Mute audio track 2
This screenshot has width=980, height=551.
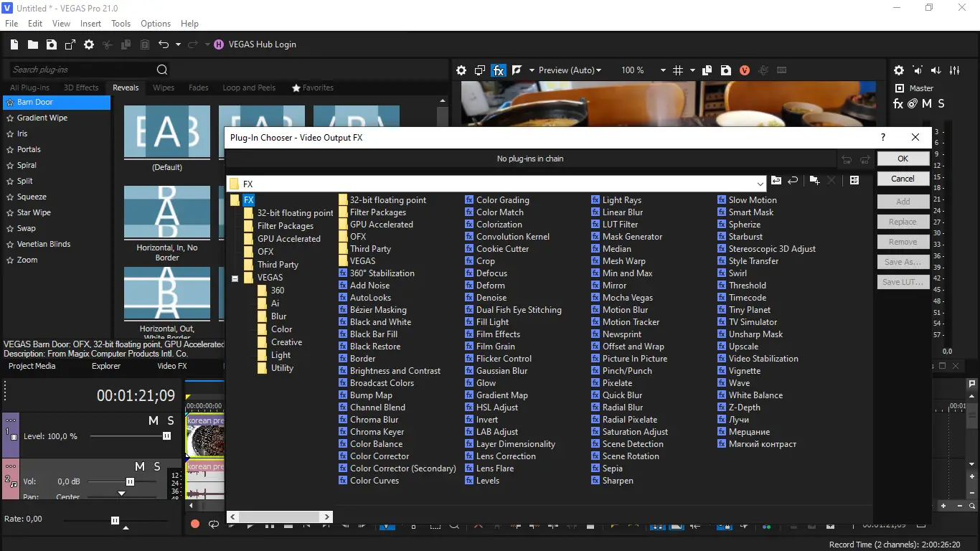click(x=140, y=467)
